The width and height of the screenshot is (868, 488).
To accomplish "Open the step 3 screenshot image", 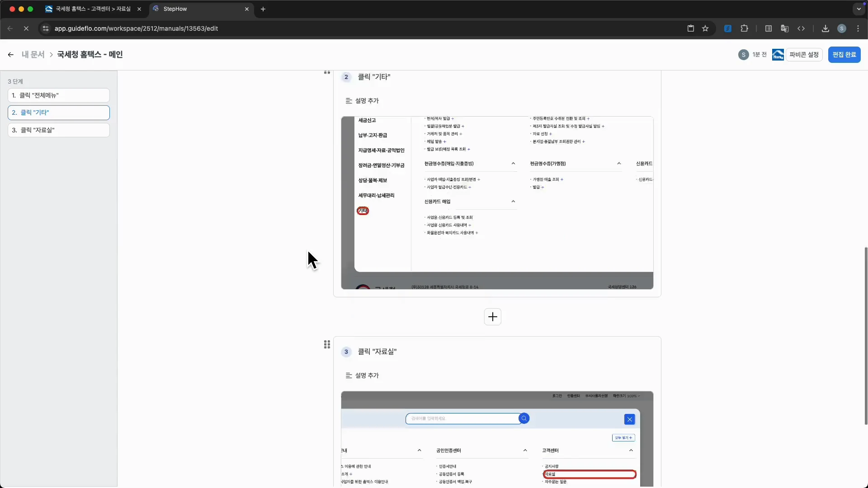I will tap(497, 439).
